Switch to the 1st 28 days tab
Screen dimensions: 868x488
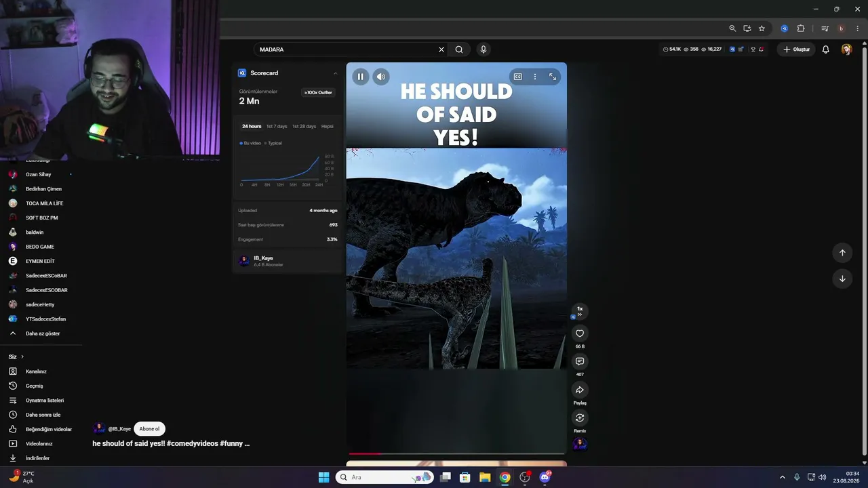304,126
